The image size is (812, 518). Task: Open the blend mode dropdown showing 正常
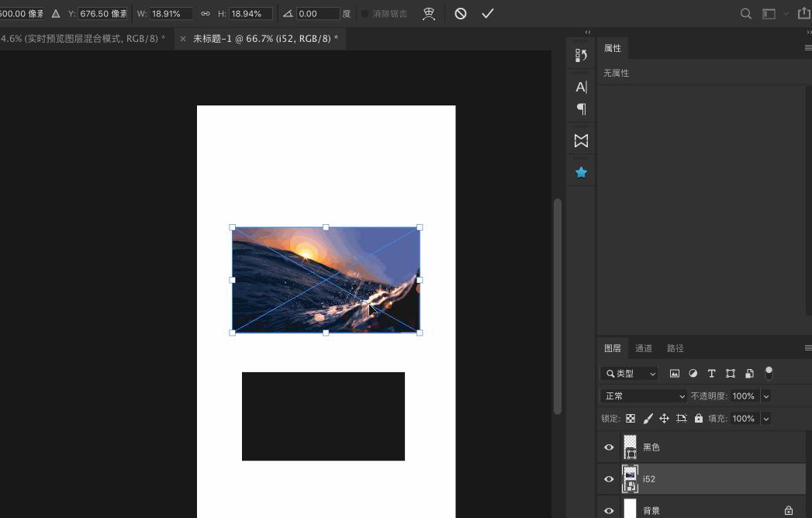642,395
